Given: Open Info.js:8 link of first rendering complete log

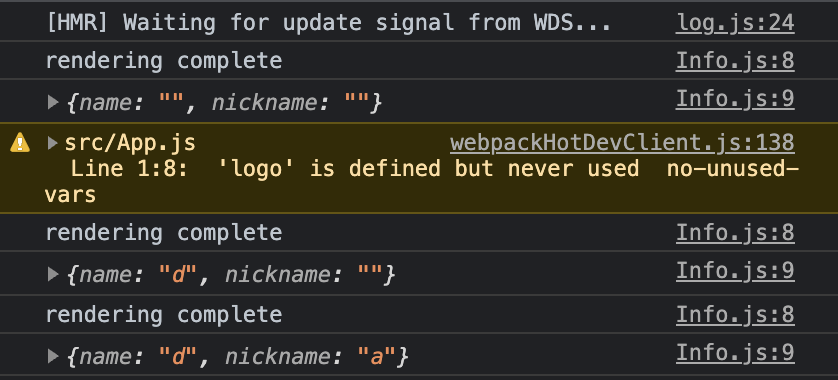Looking at the screenshot, I should click(735, 61).
